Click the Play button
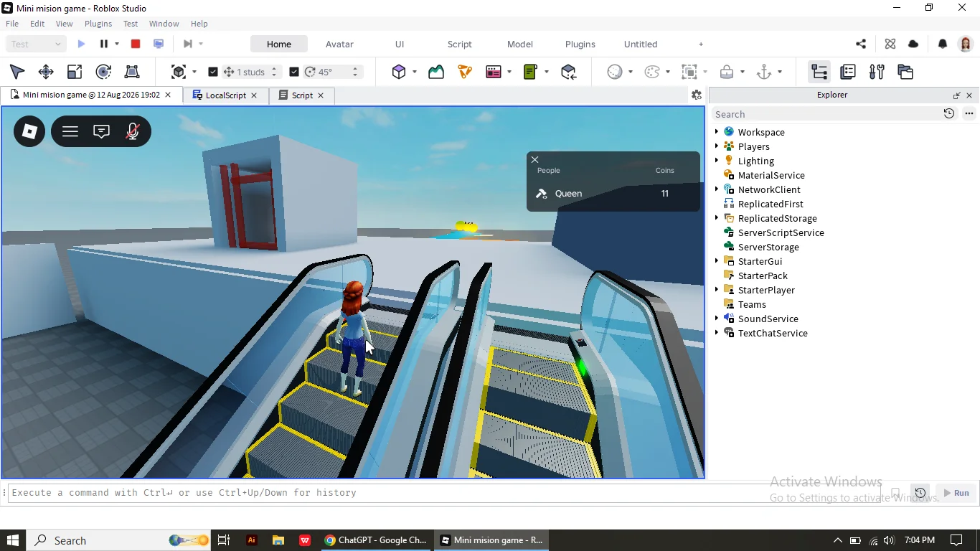This screenshot has height=551, width=980. click(81, 44)
